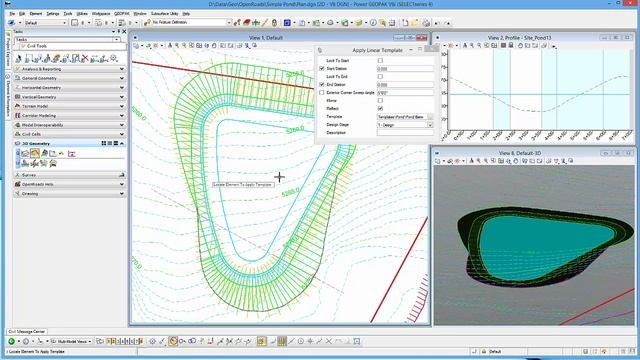Toggle the Mirror checkbox

(380, 100)
